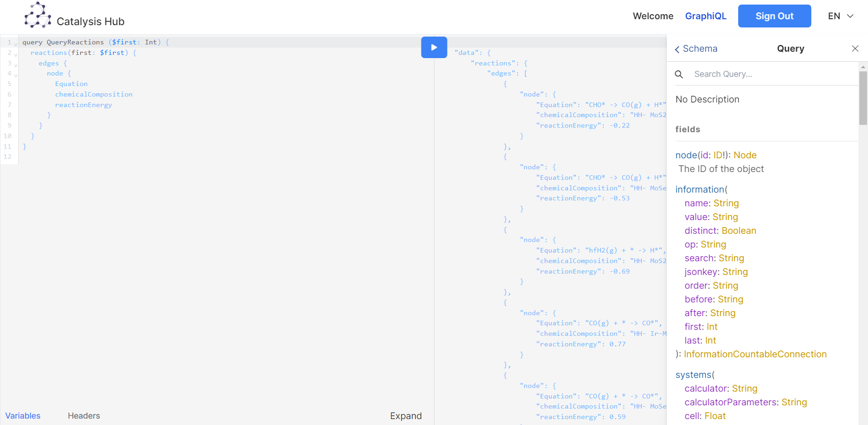The width and height of the screenshot is (868, 425).
Task: Go to the Welcome page
Action: click(653, 16)
